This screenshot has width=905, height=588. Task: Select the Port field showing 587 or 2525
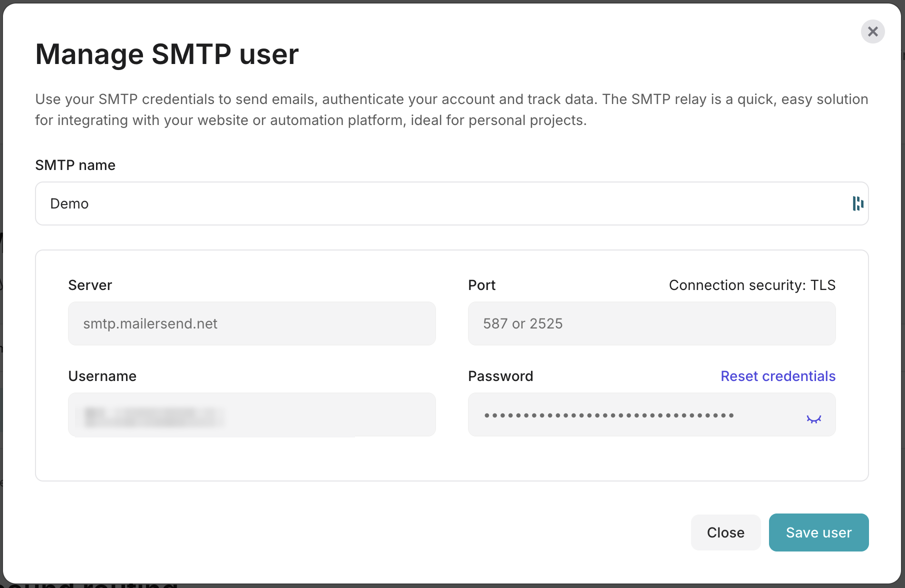pos(651,323)
